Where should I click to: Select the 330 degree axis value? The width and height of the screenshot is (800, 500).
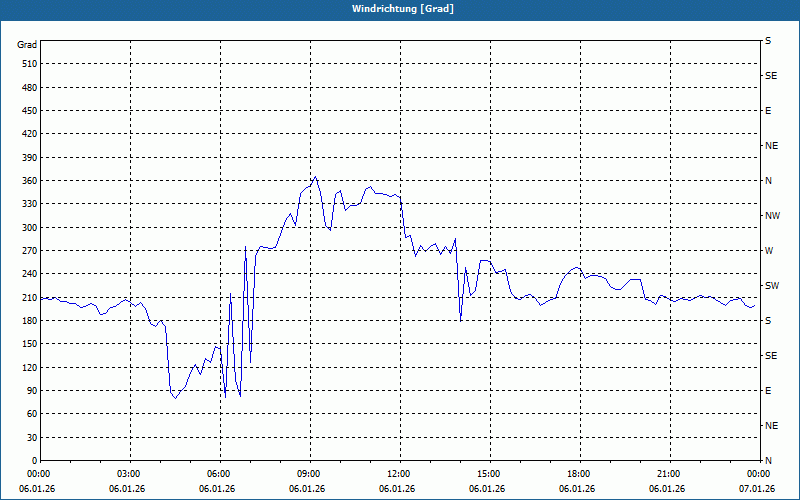(30, 204)
